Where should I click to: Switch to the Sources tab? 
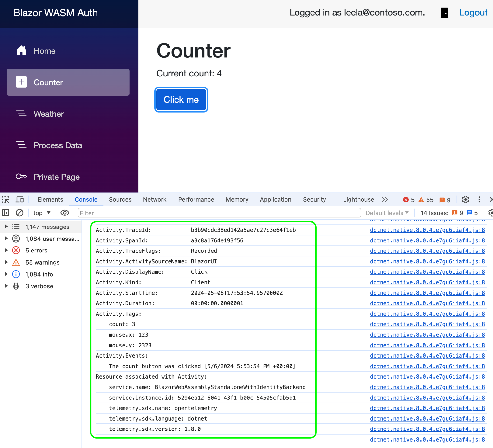(x=120, y=200)
